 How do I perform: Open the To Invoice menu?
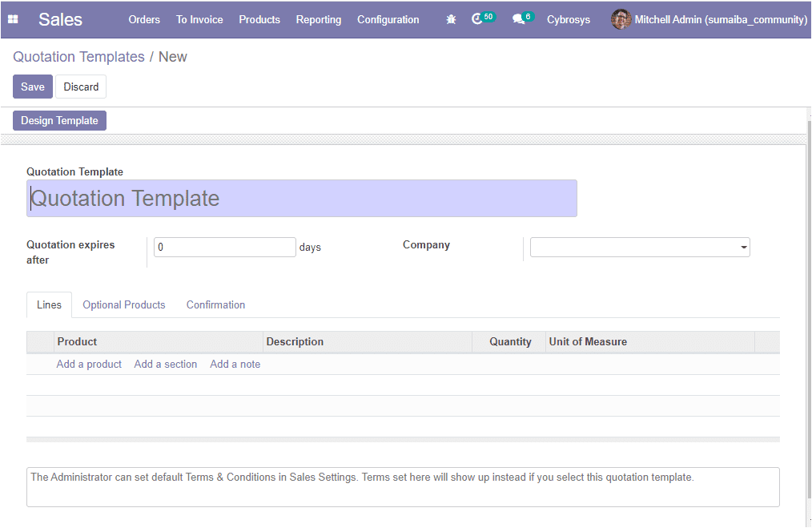pos(199,19)
